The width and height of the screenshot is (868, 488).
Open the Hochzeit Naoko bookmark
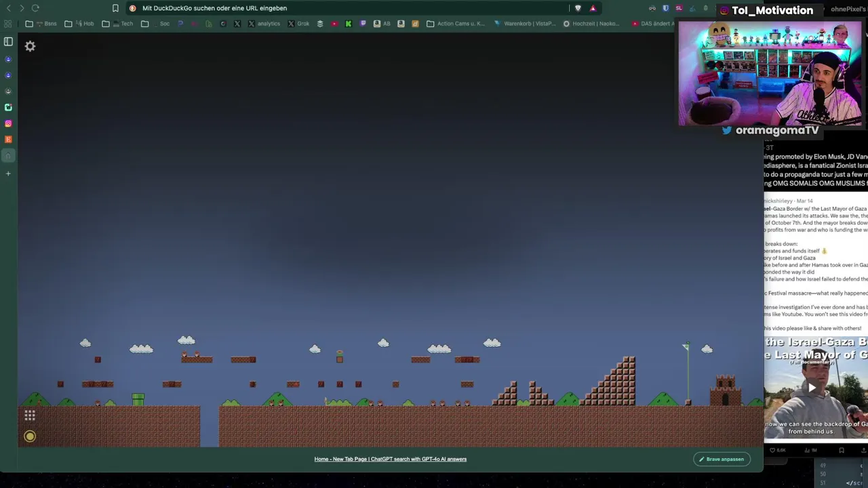(x=591, y=24)
